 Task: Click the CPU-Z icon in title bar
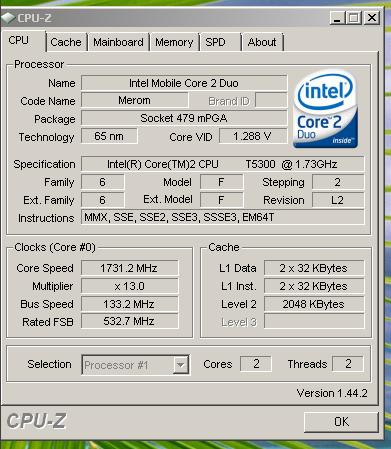(8, 18)
